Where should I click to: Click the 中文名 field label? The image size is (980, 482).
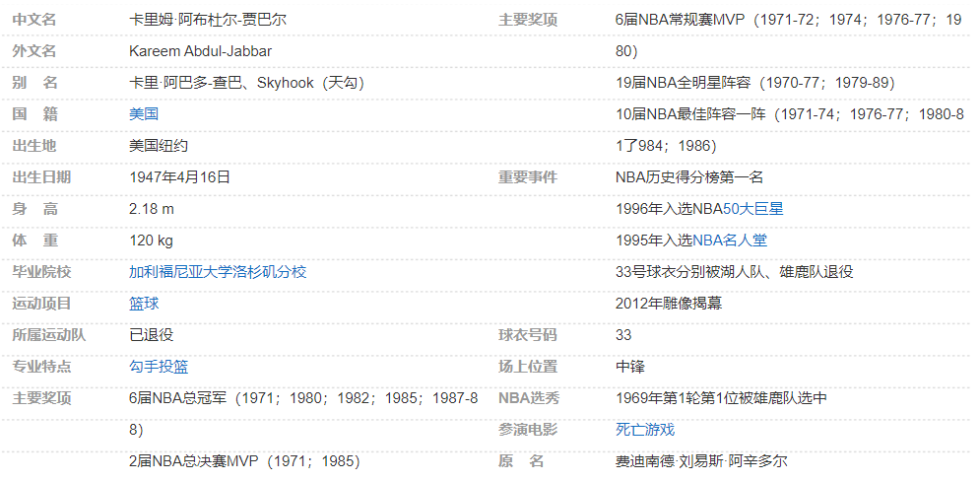point(34,20)
